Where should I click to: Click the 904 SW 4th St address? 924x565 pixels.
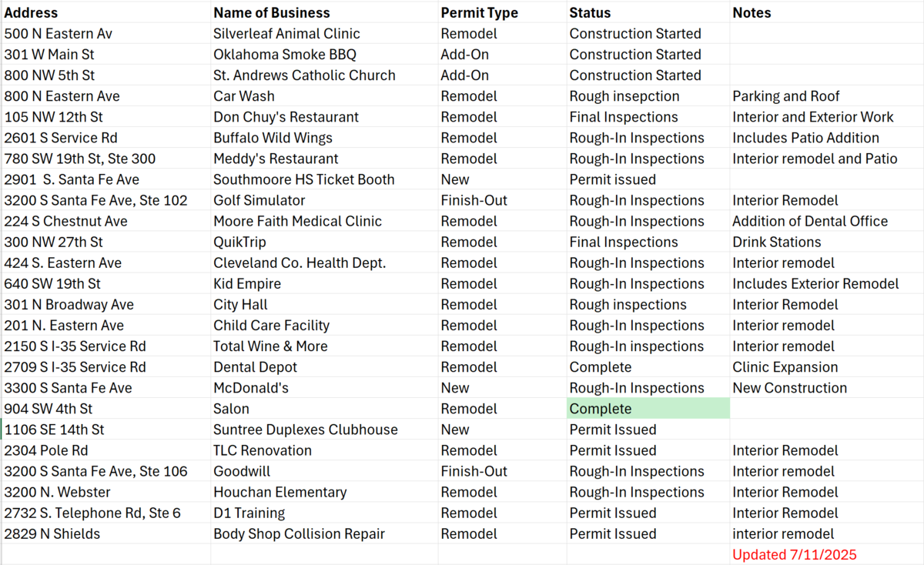105,409
